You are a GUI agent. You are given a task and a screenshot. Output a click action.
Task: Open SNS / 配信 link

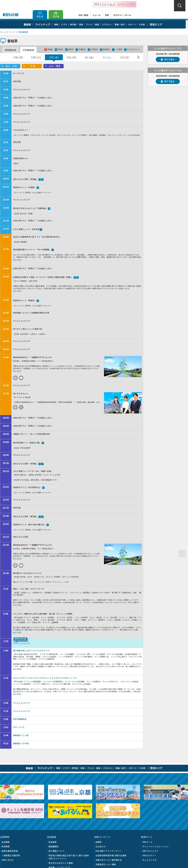(83, 15)
